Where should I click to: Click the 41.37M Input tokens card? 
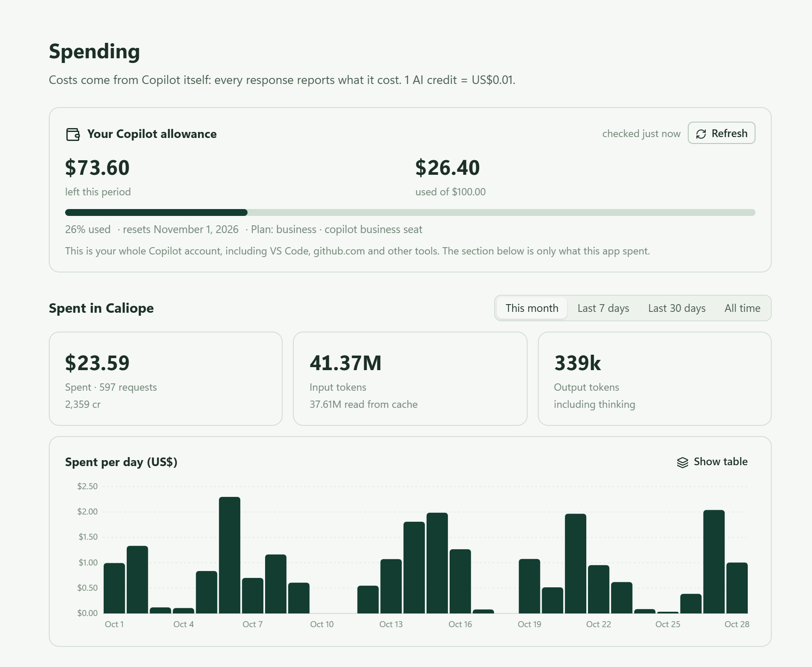410,379
